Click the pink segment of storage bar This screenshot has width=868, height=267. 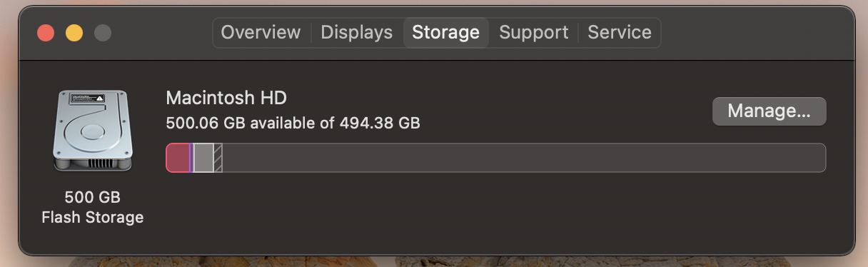(x=178, y=158)
